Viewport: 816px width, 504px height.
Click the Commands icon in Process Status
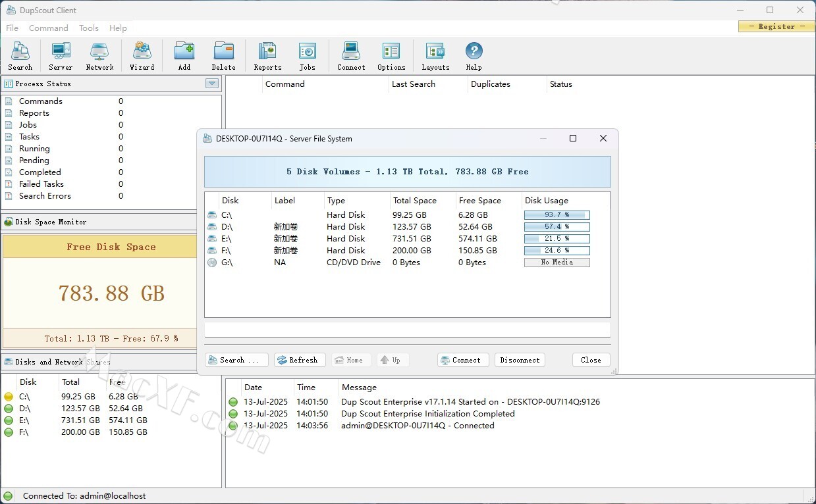tap(9, 101)
